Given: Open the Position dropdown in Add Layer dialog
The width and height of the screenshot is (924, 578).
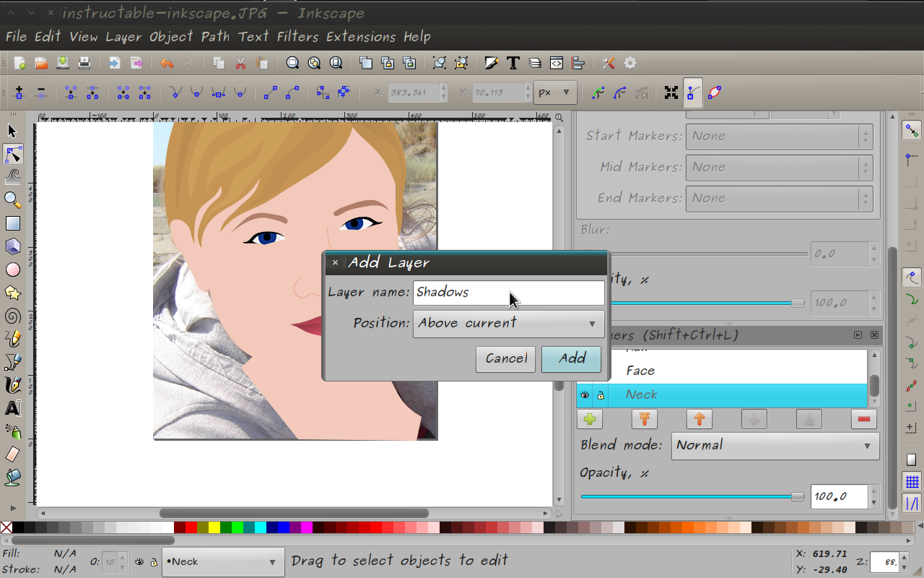Looking at the screenshot, I should (x=508, y=323).
